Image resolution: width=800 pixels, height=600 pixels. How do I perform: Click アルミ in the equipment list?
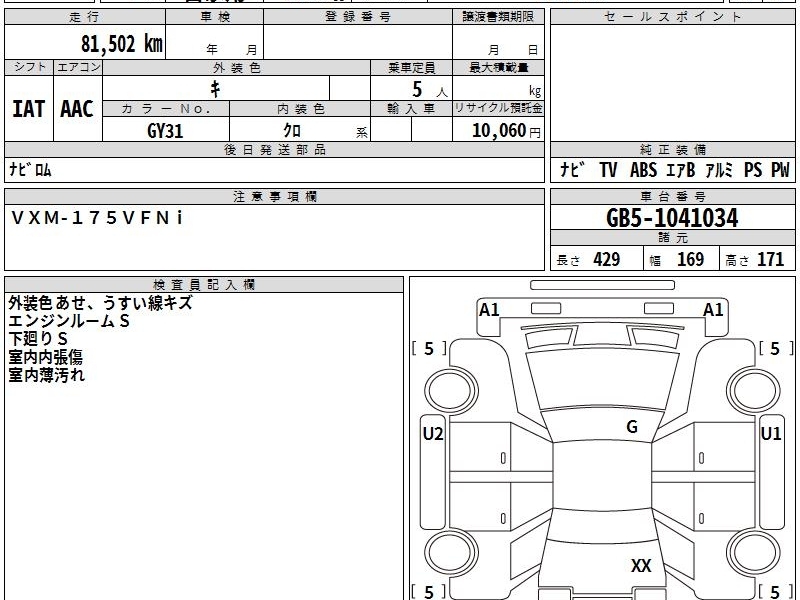click(x=719, y=169)
